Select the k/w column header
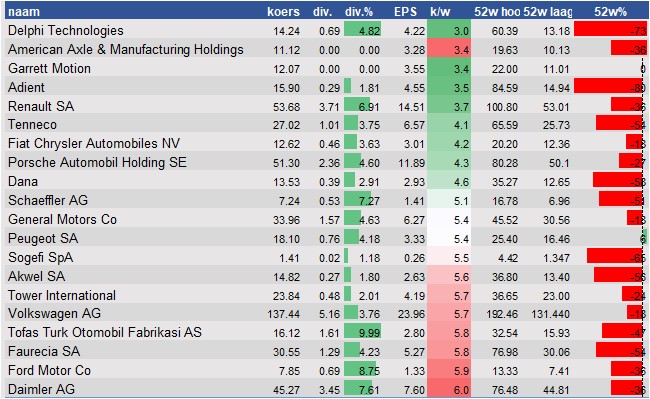This screenshot has height=399, width=650. [440, 12]
